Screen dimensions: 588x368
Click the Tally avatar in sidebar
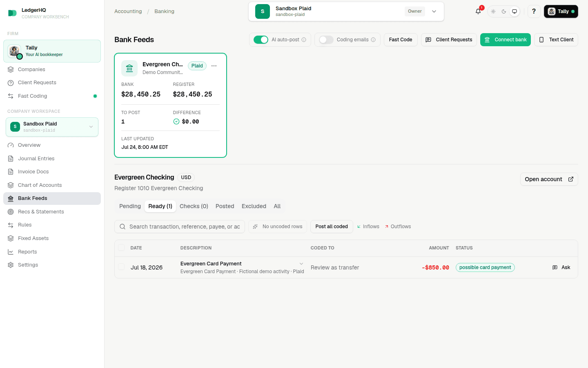point(15,51)
